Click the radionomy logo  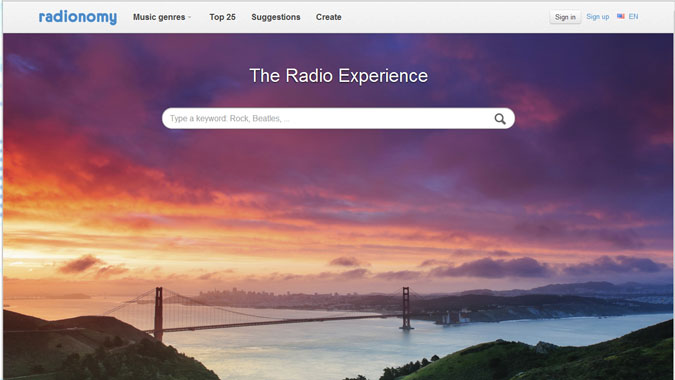coord(77,17)
